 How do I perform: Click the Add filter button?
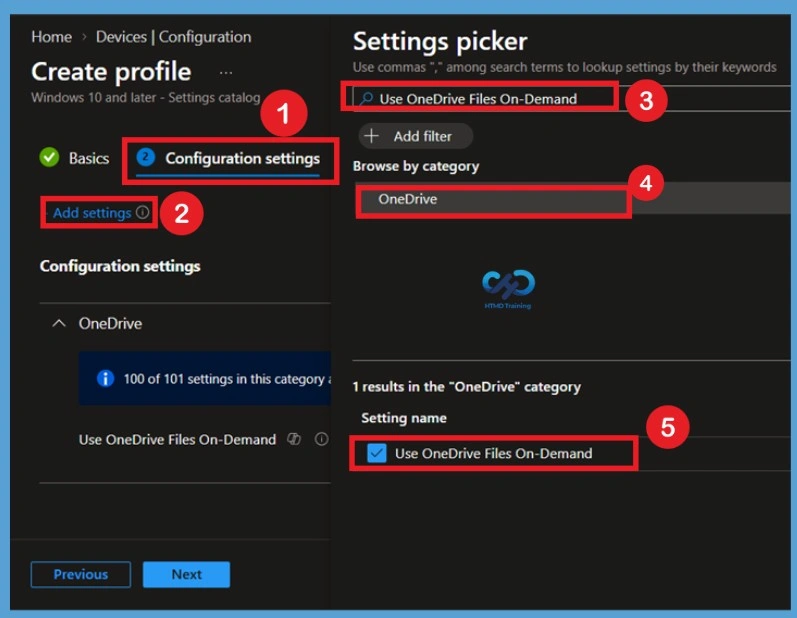(x=416, y=136)
